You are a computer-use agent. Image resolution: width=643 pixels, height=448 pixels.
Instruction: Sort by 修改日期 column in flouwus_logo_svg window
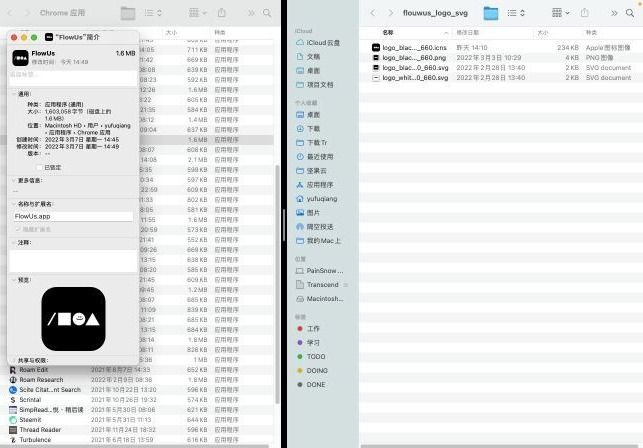pyautogui.click(x=467, y=32)
